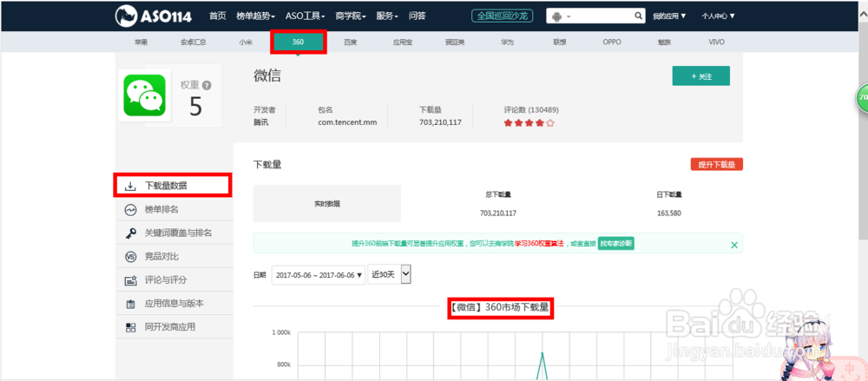The height and width of the screenshot is (381, 868).
Task: Expand the ASO工具 menu
Action: pos(305,16)
